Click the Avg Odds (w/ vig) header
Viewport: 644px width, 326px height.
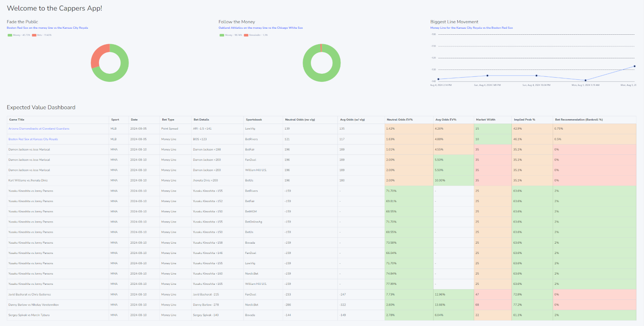click(361, 120)
